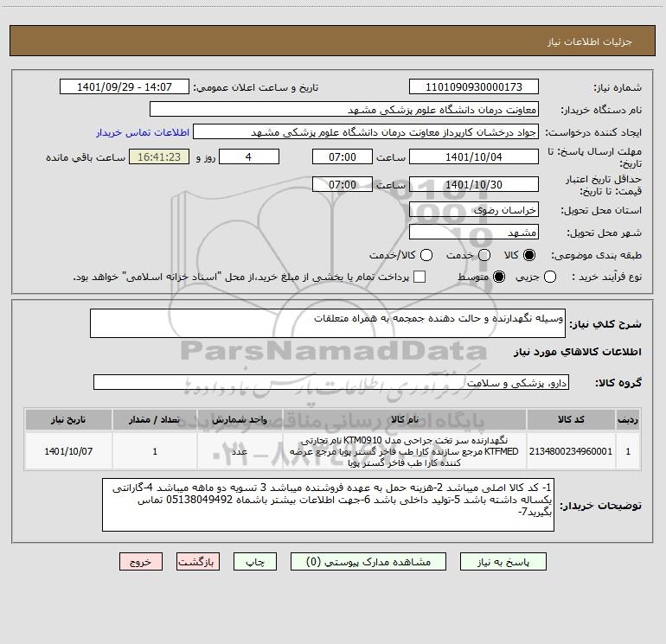This screenshot has height=644, width=666.
Task: Click the واحد شمارش column header
Action: point(240,419)
